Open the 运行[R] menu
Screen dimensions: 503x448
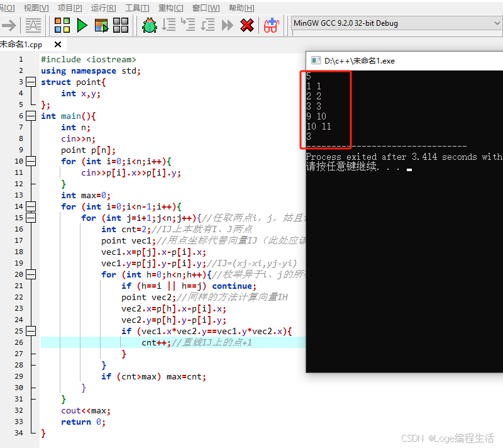coord(103,8)
